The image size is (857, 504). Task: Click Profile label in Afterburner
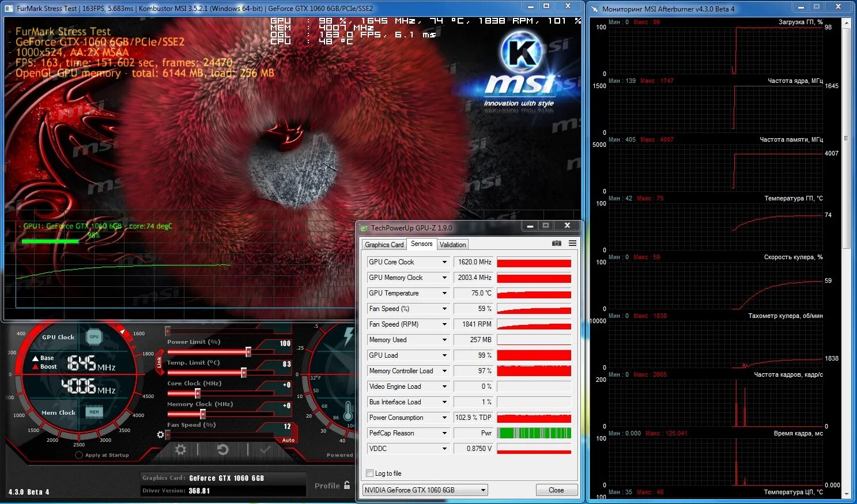pos(327,486)
